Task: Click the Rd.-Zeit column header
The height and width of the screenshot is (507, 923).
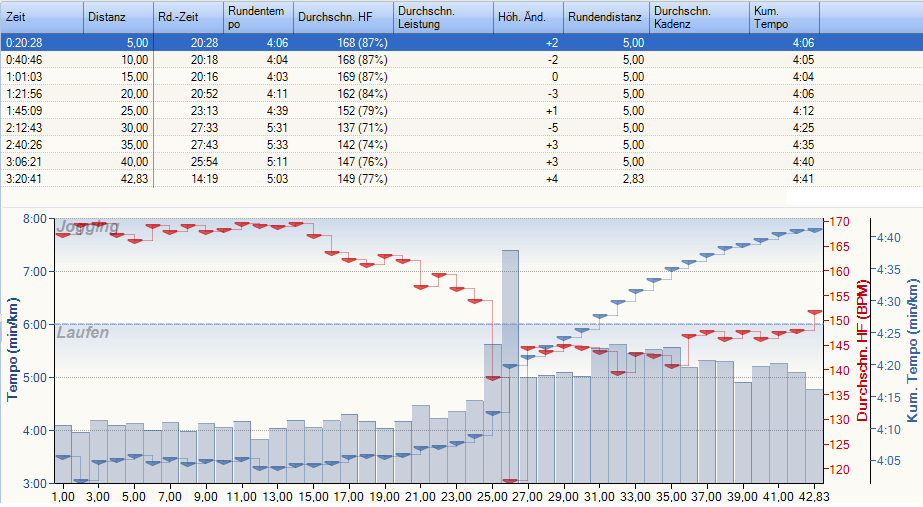Action: pos(188,17)
